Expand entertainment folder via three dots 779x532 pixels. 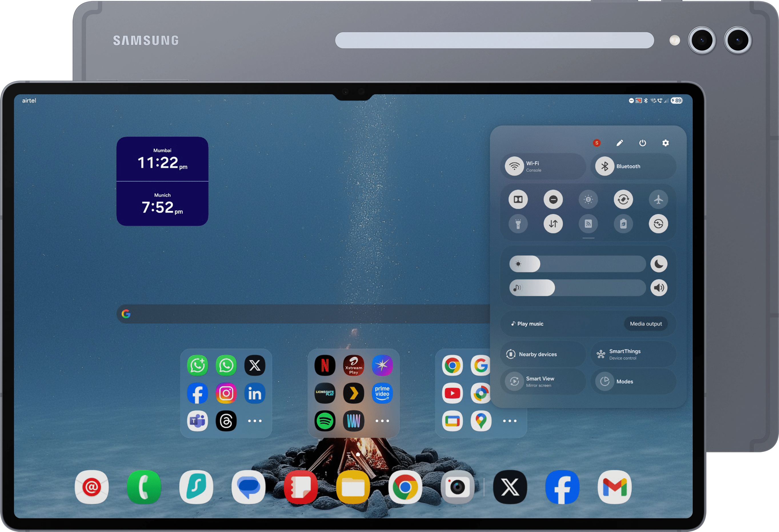point(382,421)
